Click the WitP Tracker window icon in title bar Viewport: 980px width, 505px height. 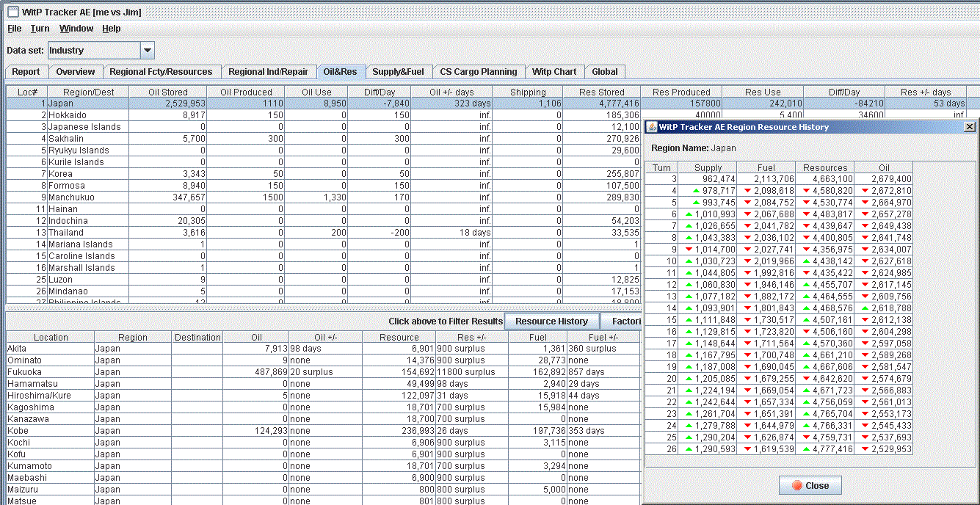[x=12, y=12]
